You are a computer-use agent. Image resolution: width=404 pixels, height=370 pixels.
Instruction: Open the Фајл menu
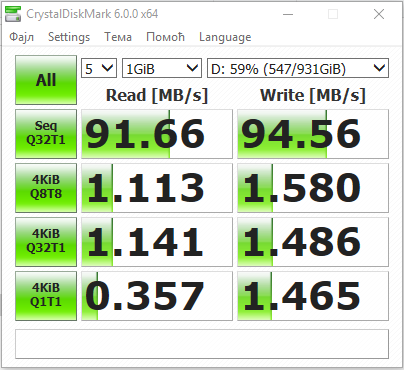(x=22, y=37)
